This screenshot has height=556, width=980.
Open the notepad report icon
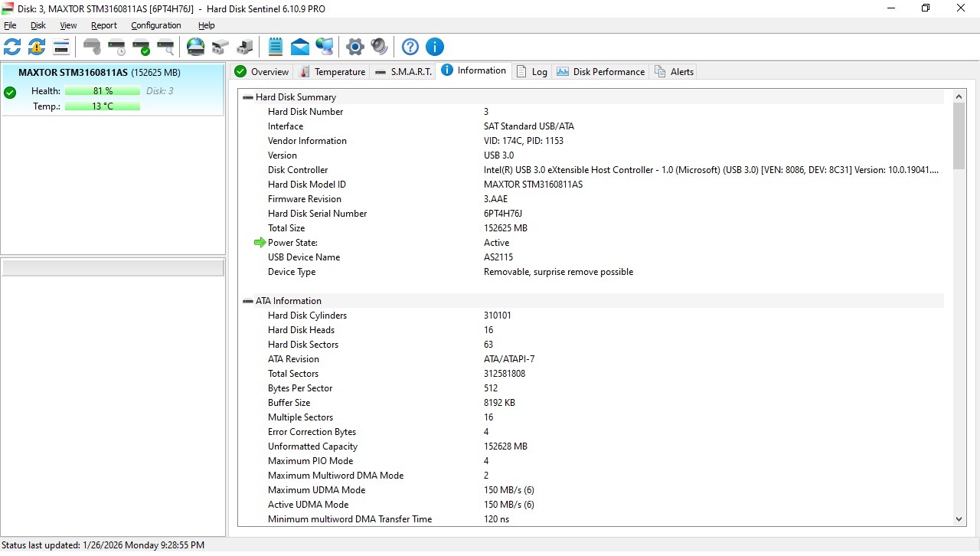click(276, 47)
